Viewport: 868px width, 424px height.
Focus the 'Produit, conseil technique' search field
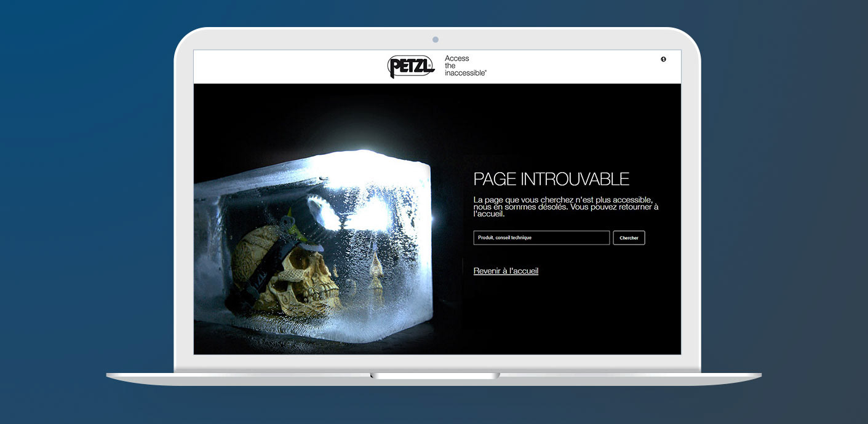click(541, 238)
